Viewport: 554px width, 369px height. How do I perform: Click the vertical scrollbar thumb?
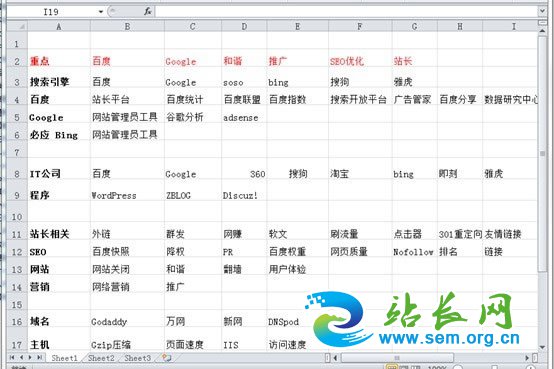tap(542, 154)
